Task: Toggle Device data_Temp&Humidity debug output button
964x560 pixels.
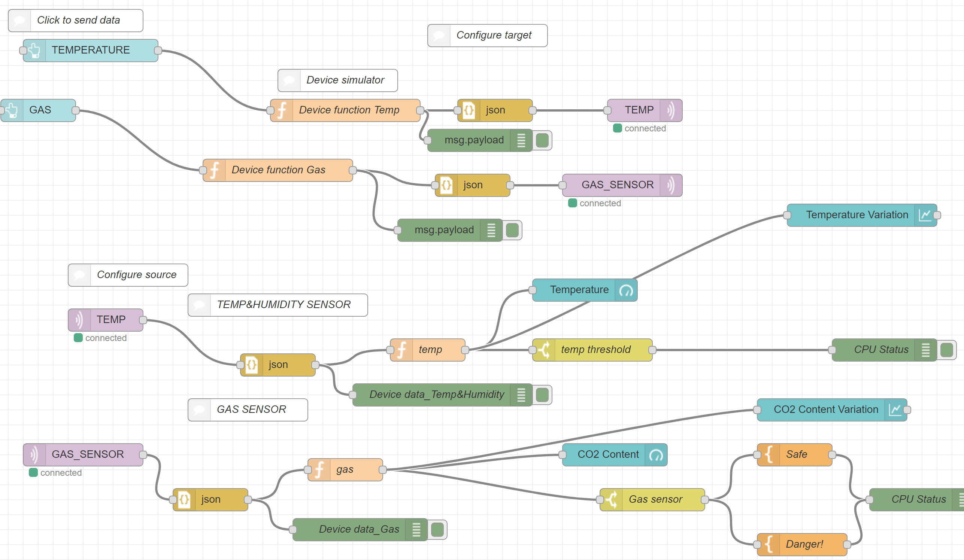Action: pyautogui.click(x=542, y=395)
